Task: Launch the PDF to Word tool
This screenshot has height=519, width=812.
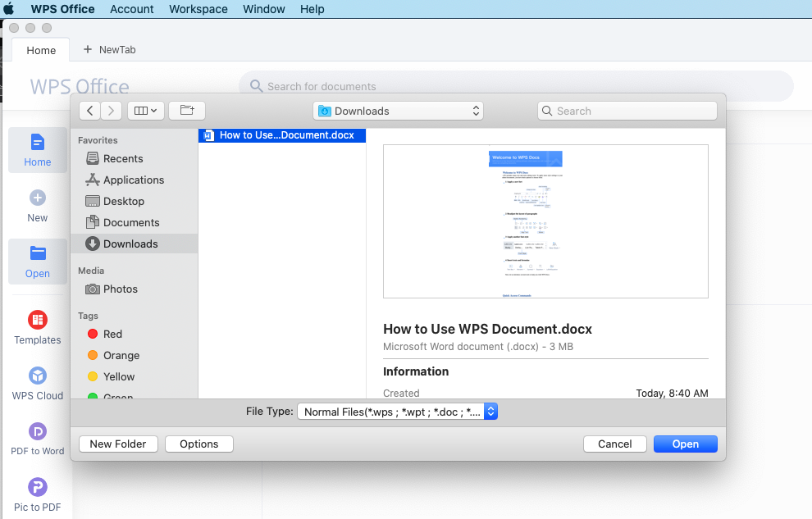Action: 38,431
